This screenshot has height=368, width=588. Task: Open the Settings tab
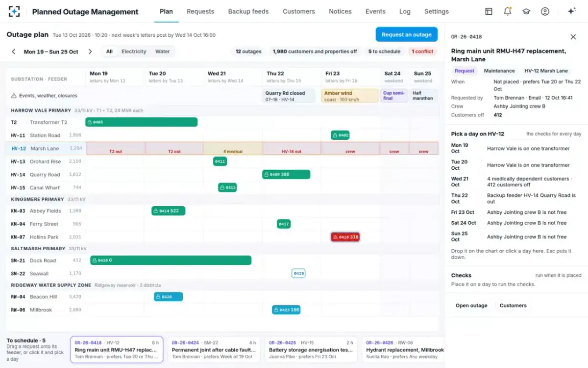coord(437,11)
